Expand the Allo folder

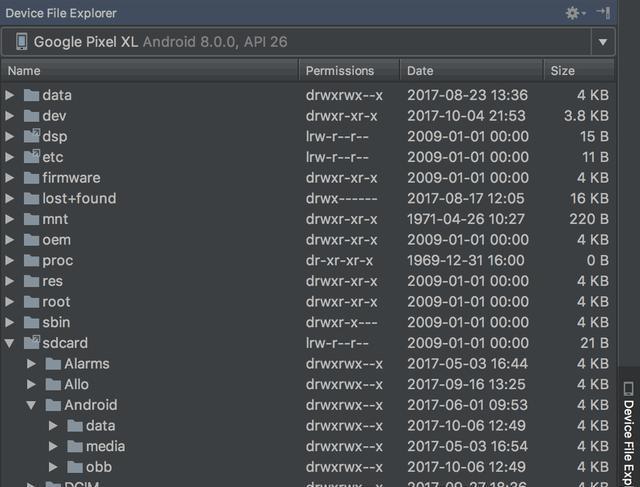[x=31, y=385]
